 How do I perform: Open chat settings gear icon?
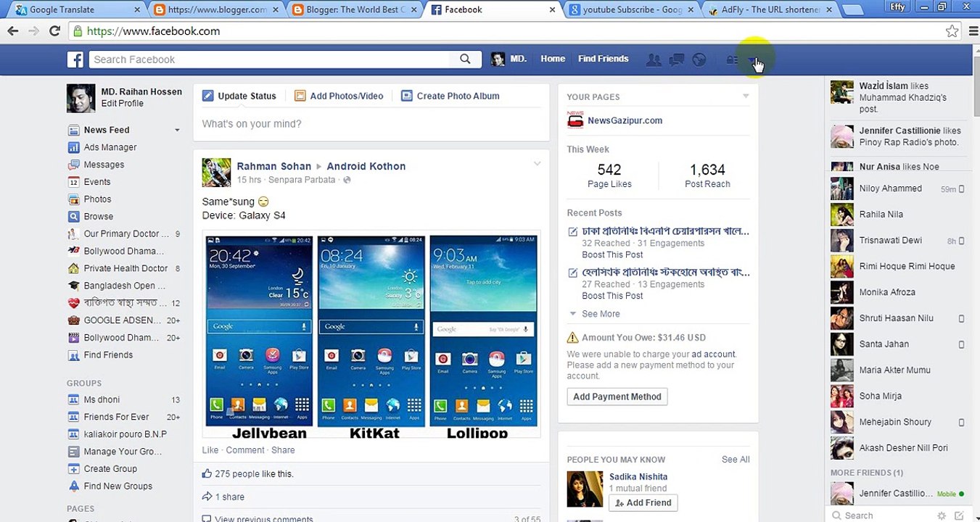[x=942, y=515]
